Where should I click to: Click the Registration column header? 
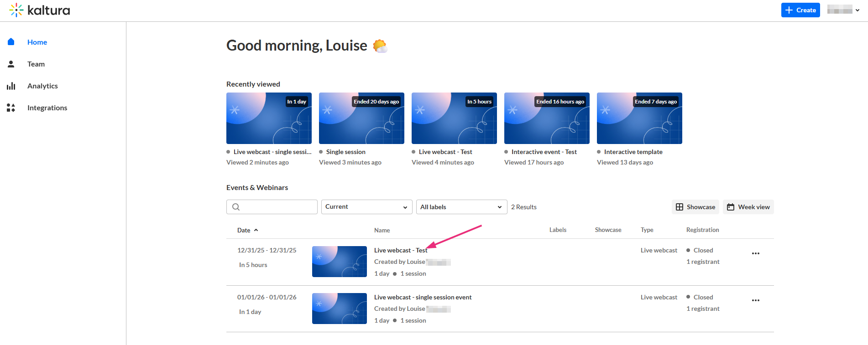pyautogui.click(x=703, y=230)
